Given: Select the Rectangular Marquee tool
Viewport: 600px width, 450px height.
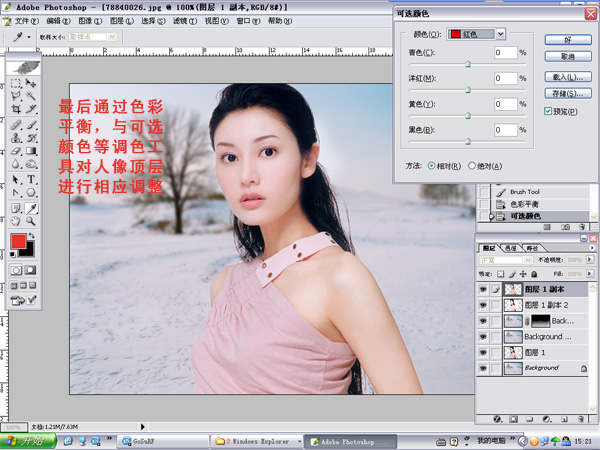Looking at the screenshot, I should (15, 83).
